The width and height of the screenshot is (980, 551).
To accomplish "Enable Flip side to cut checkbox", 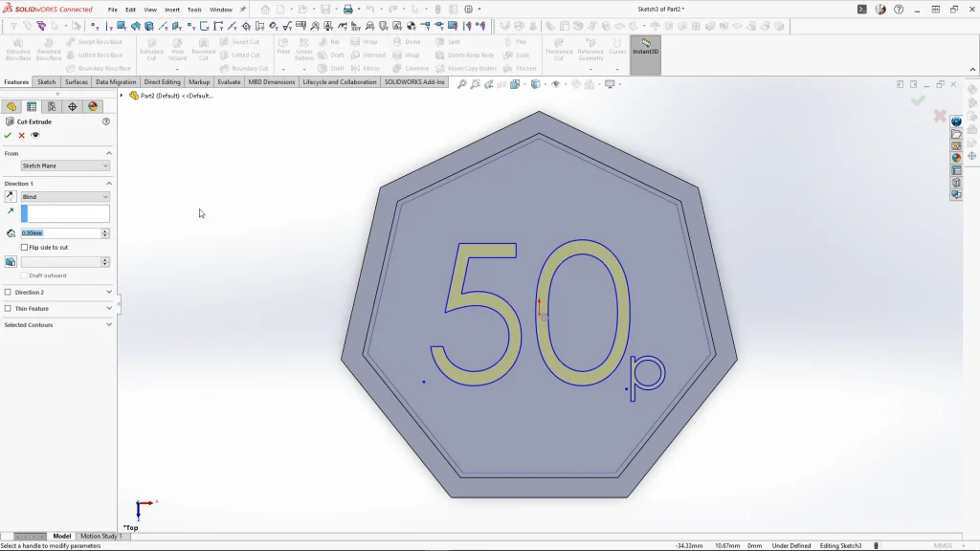I will [25, 248].
